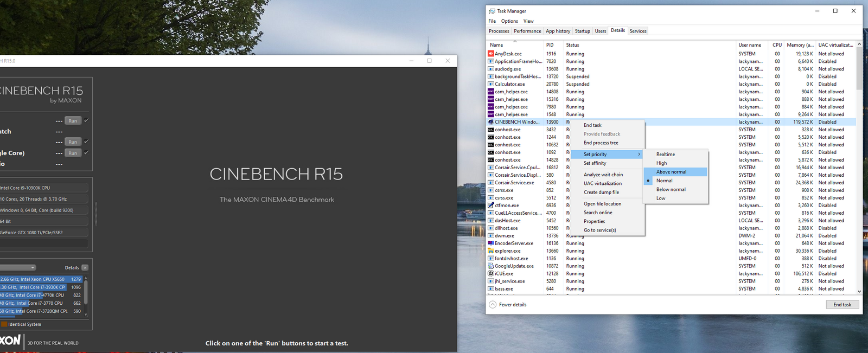Screen dimensions: 868x353
Task: Click End task button at window bottom
Action: point(842,305)
